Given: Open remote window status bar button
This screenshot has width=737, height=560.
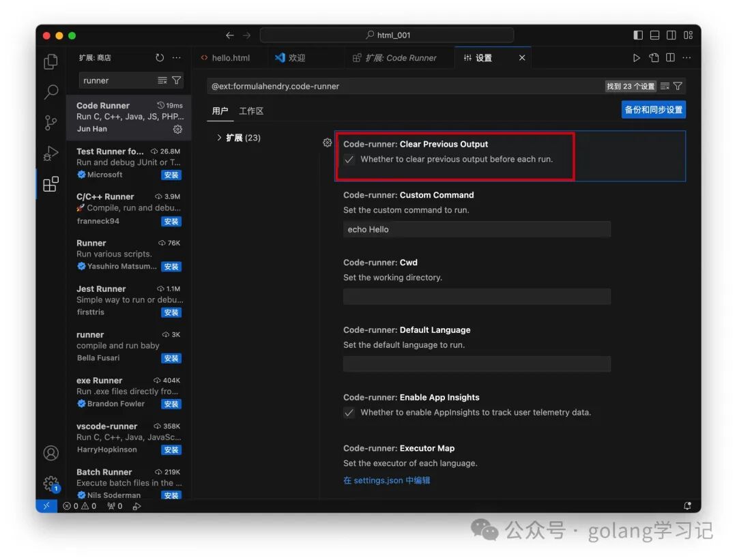Looking at the screenshot, I should 46,506.
